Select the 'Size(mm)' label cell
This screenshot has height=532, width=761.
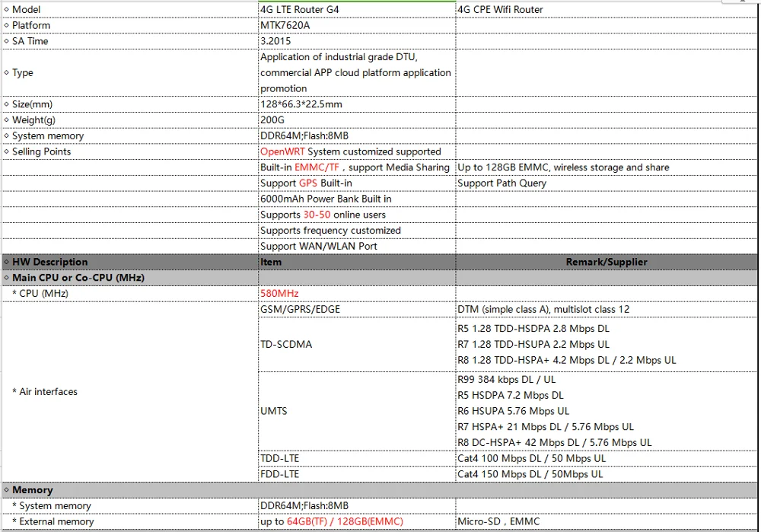[x=130, y=104]
